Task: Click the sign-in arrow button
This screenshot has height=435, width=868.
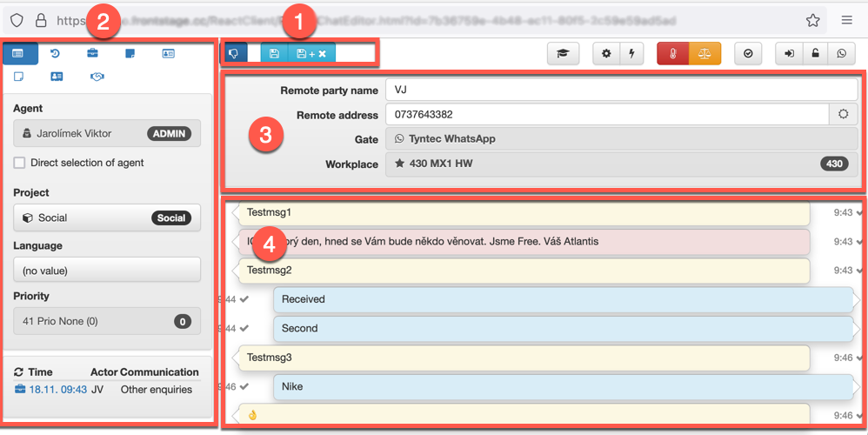Action: click(x=789, y=54)
